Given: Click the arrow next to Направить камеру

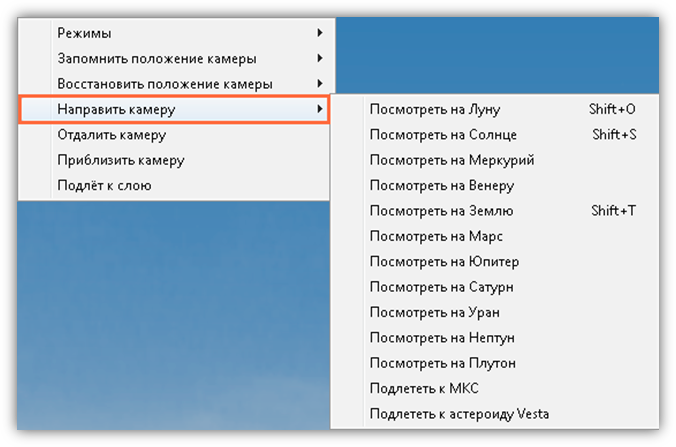Looking at the screenshot, I should coord(319,109).
